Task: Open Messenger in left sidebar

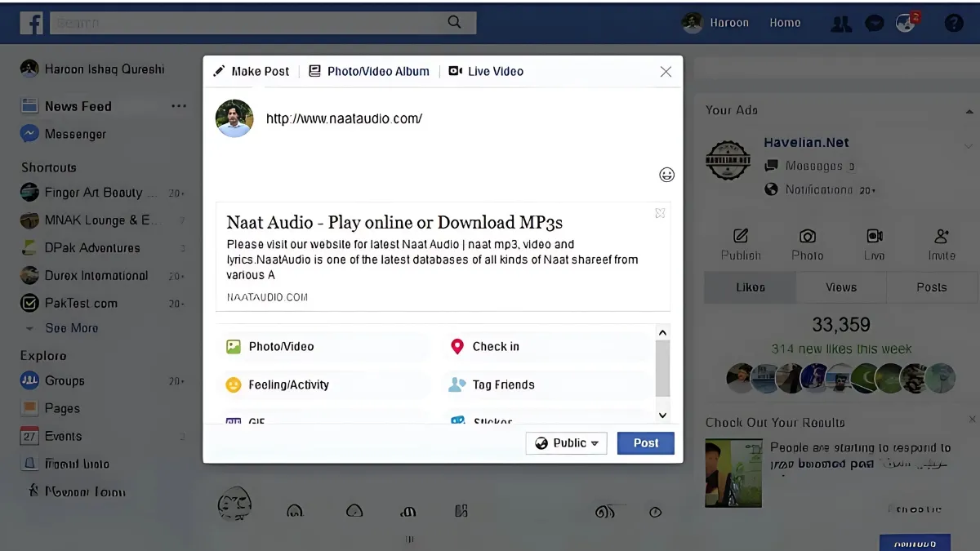Action: (x=64, y=134)
